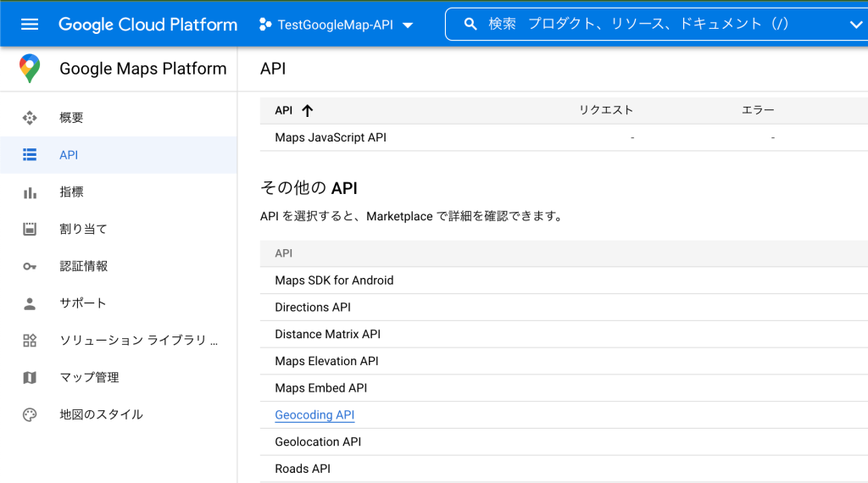Screen dimensions: 868x483
Task: Open the TestGoogleMap-API project selector
Action: click(336, 25)
